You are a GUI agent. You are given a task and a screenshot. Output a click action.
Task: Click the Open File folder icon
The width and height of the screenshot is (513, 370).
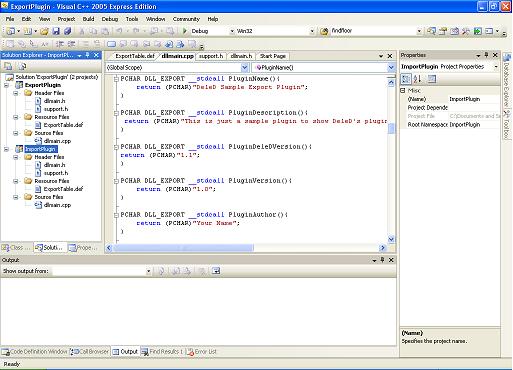pos(44,31)
